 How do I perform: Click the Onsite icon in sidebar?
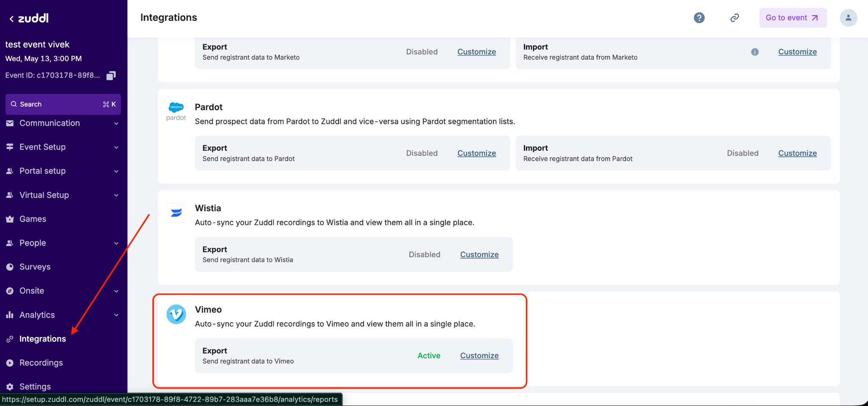(10, 291)
